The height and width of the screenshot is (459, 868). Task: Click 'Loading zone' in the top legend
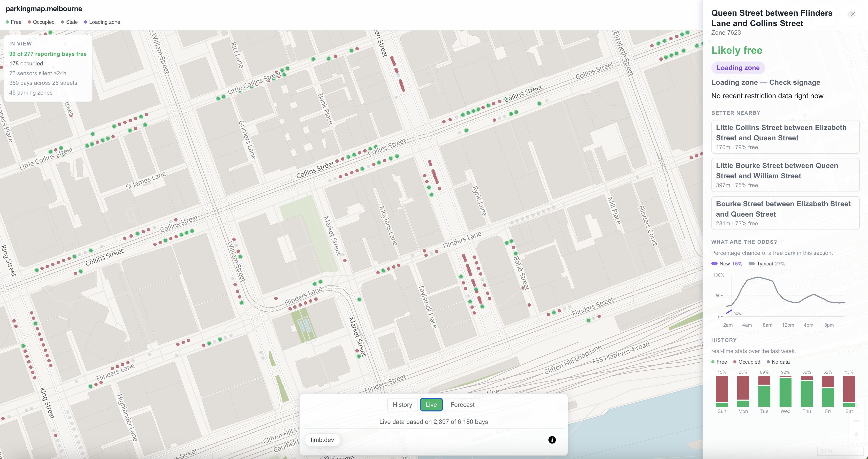[102, 22]
